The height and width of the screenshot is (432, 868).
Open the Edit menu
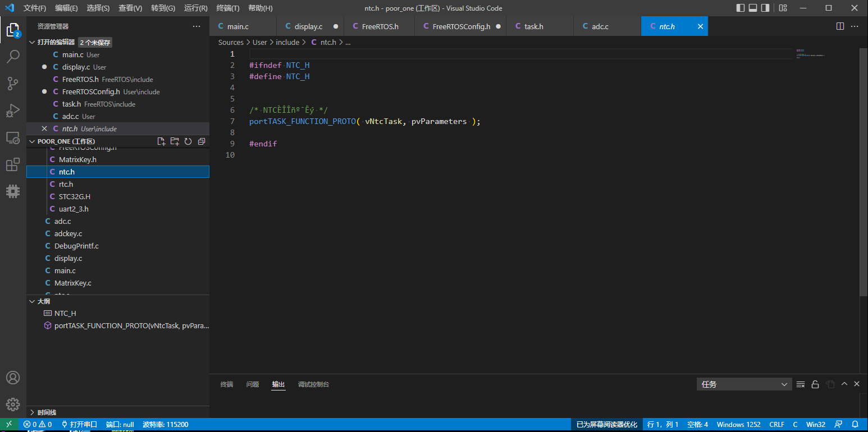(x=66, y=8)
